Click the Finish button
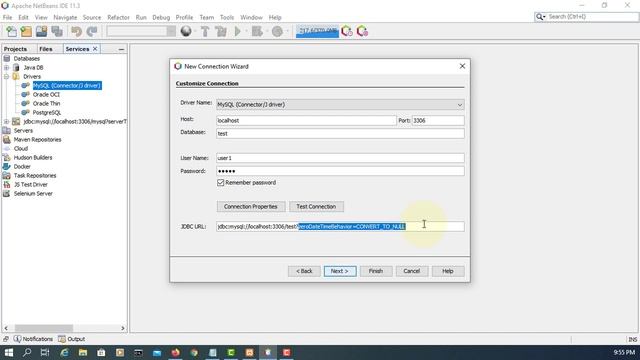The width and height of the screenshot is (640, 360). (376, 271)
